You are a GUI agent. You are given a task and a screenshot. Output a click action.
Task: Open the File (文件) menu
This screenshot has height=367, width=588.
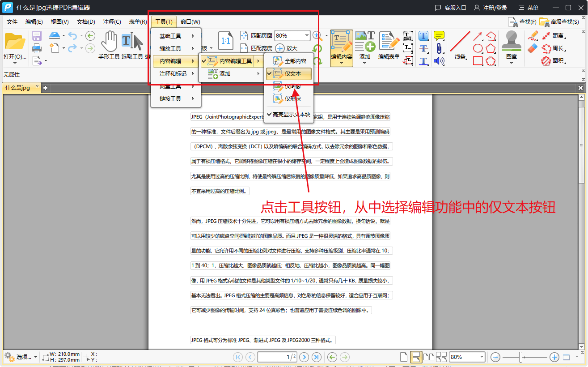click(x=12, y=21)
